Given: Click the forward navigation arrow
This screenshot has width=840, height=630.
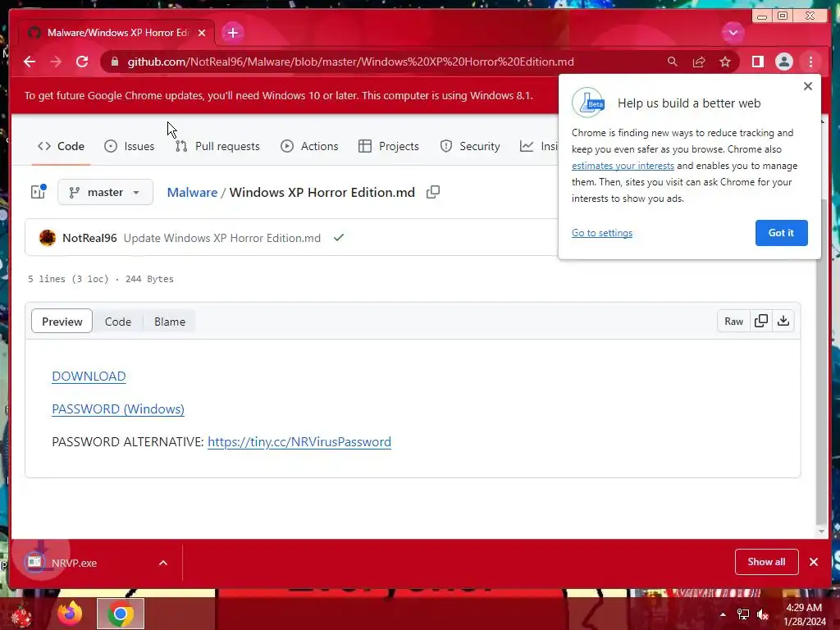Looking at the screenshot, I should click(56, 62).
